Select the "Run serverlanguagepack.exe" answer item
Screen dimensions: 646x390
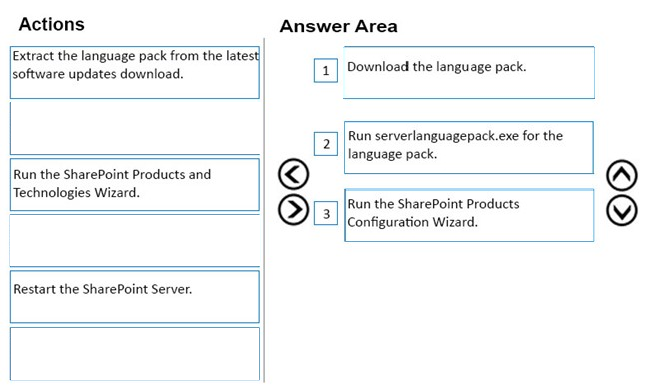469,147
